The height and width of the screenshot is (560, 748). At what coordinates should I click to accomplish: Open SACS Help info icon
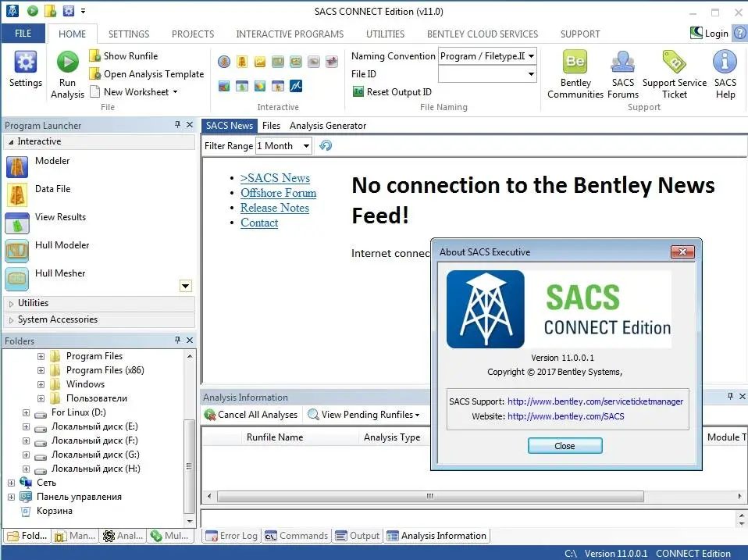tap(725, 62)
